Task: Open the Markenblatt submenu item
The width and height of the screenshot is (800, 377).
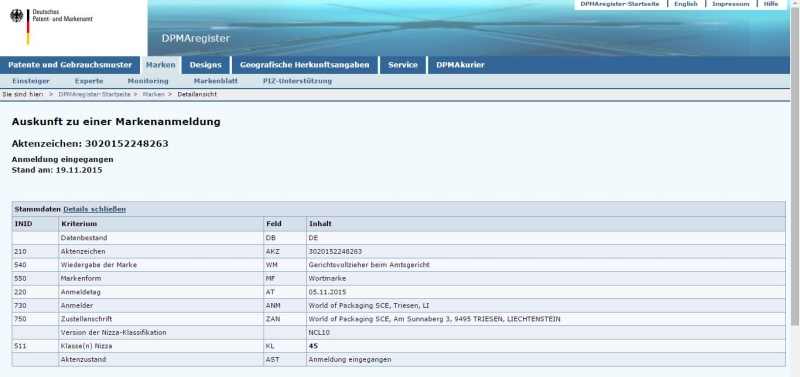Action: [x=216, y=81]
